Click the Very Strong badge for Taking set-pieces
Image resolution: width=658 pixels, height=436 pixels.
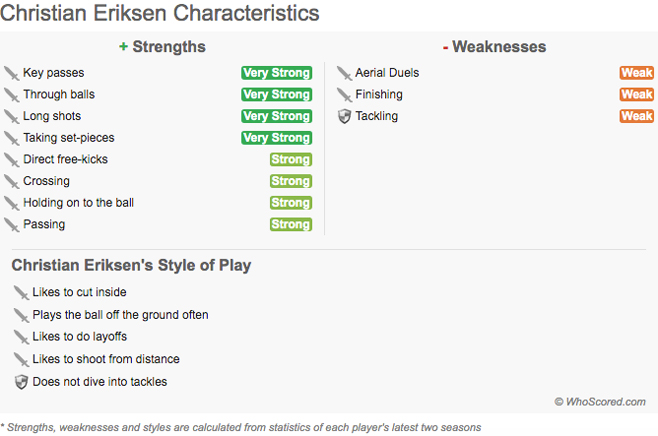(x=276, y=138)
